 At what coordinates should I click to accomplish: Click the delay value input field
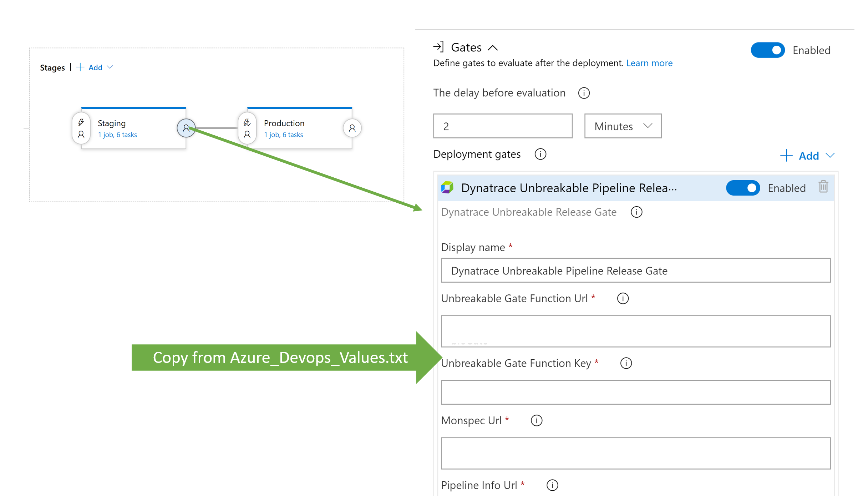[502, 126]
